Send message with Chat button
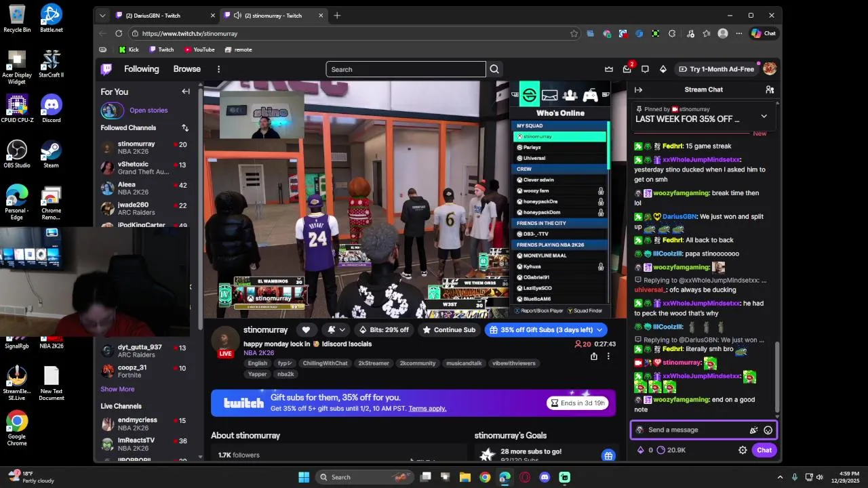 coord(764,450)
